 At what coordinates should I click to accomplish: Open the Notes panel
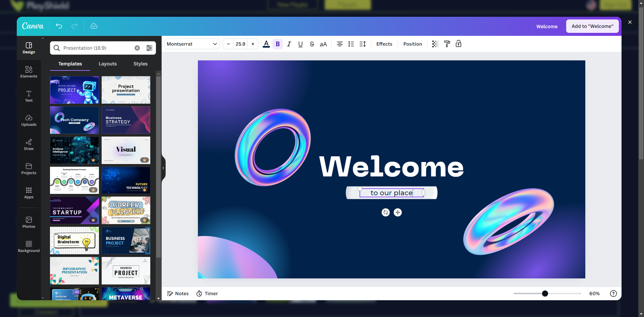pyautogui.click(x=178, y=294)
